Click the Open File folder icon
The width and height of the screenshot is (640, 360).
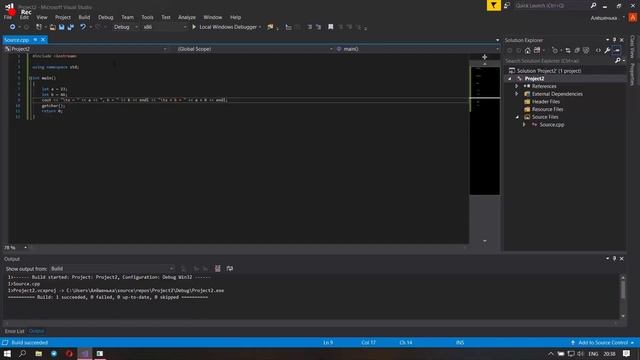53,27
